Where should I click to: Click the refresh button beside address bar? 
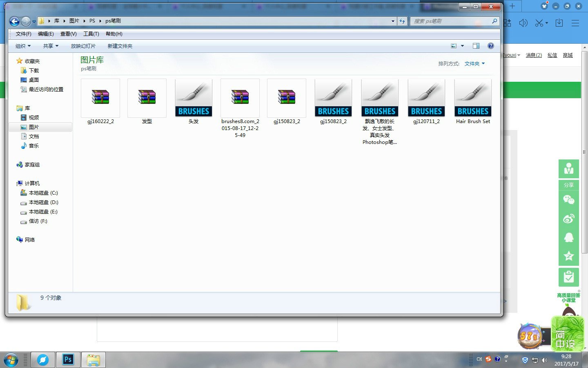(403, 21)
